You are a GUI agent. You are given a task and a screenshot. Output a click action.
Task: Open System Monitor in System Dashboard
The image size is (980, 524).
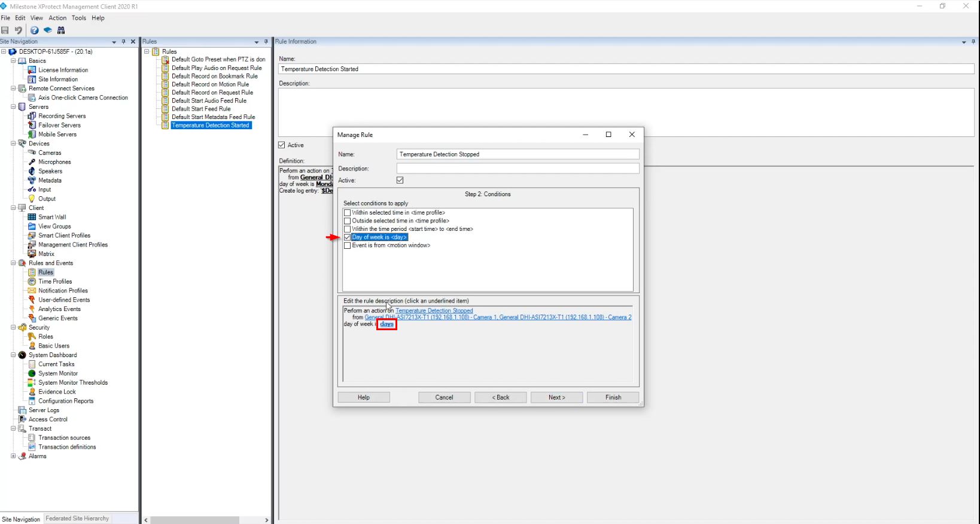pos(58,373)
